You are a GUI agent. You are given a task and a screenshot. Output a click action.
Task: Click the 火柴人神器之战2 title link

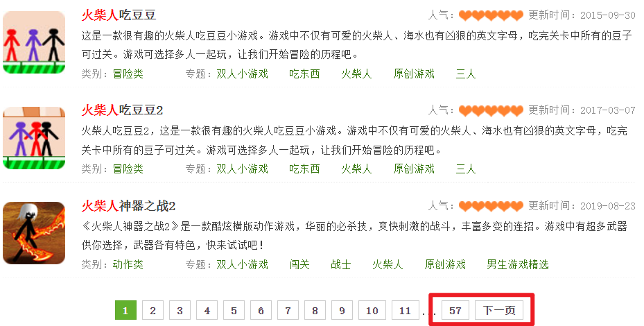tap(128, 205)
